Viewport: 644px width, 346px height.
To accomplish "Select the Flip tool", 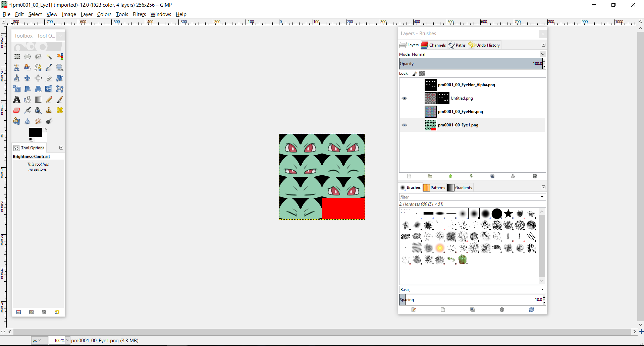I will click(x=49, y=89).
